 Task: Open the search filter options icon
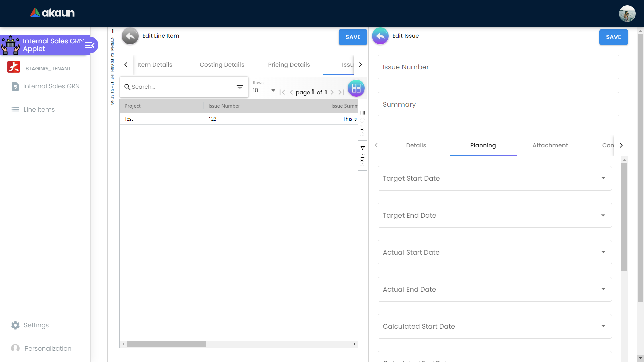[240, 87]
